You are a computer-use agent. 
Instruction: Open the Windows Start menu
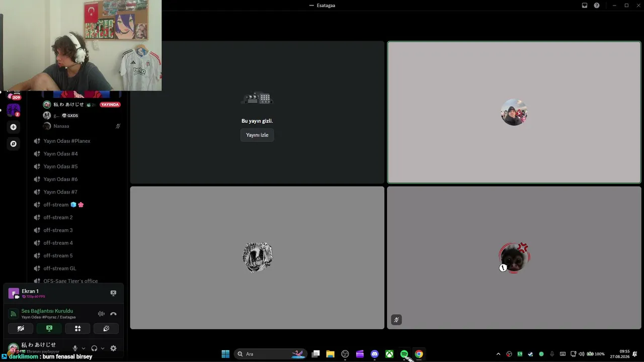pyautogui.click(x=225, y=354)
